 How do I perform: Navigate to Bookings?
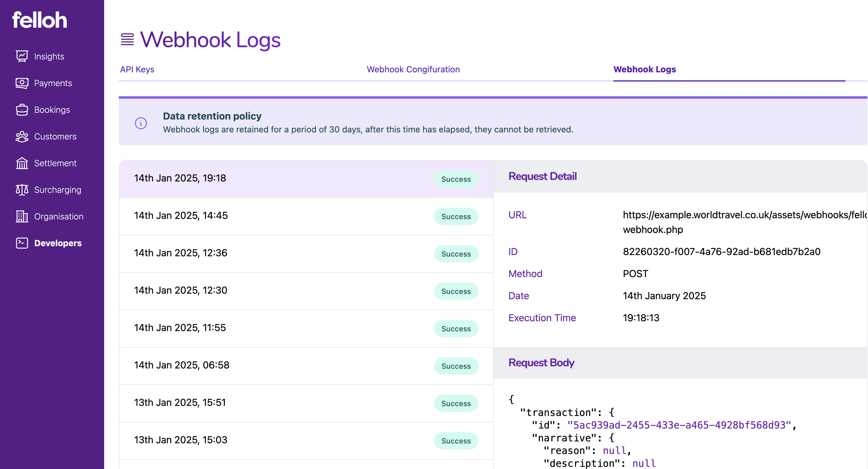coord(52,109)
